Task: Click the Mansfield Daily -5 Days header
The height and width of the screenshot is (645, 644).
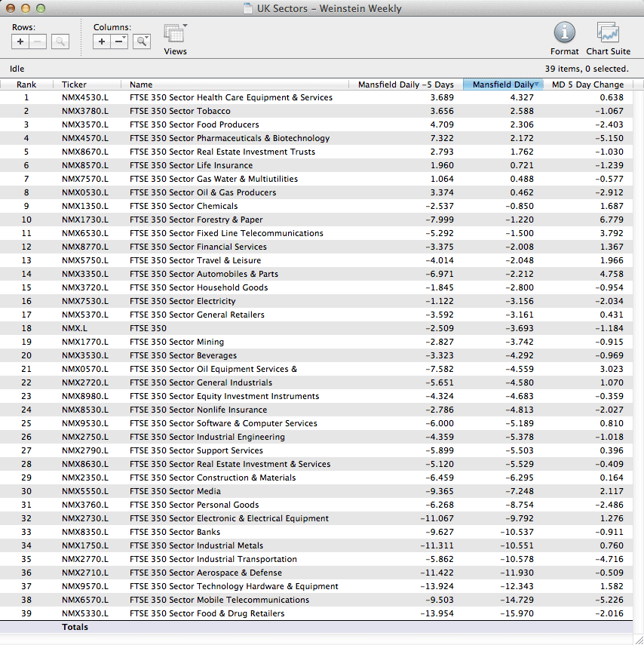Action: point(405,84)
